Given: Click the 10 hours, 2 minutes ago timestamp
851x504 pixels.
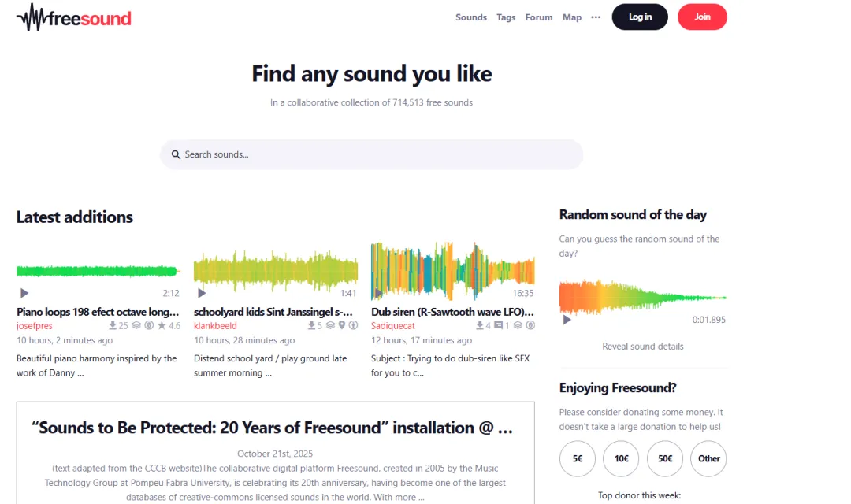Looking at the screenshot, I should coord(65,340).
